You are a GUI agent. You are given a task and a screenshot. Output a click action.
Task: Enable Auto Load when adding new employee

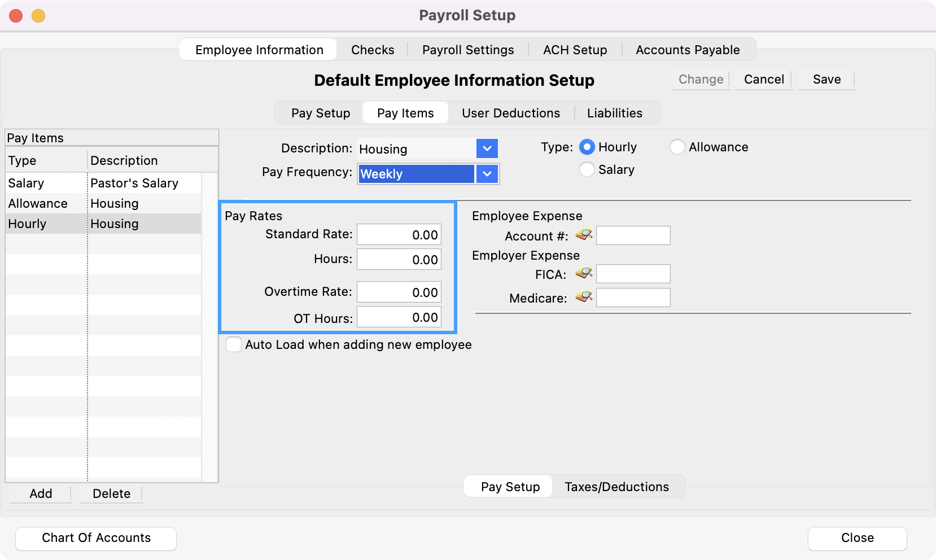[234, 344]
